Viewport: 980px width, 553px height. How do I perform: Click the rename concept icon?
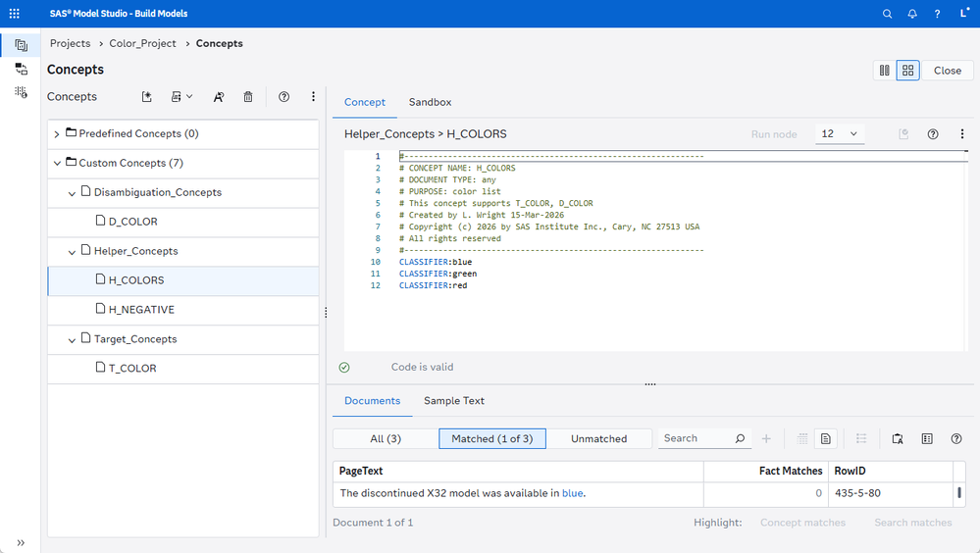[218, 97]
